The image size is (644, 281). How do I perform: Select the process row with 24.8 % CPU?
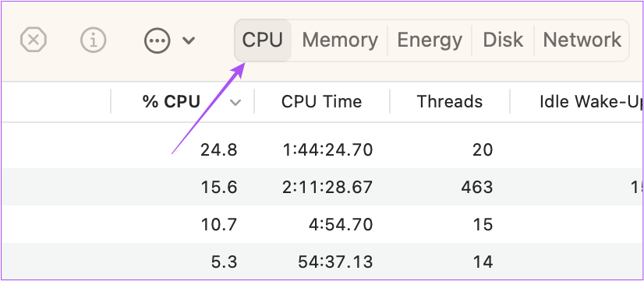pyautogui.click(x=323, y=149)
